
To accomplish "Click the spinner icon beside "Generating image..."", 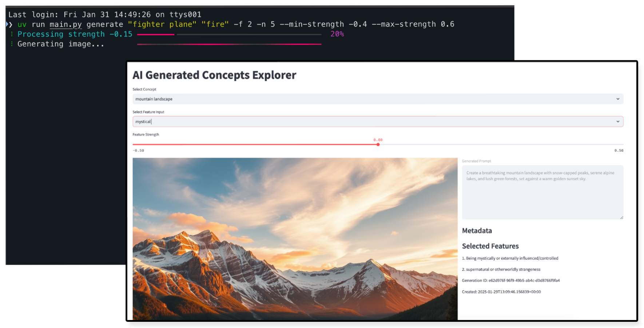I will tap(11, 44).
